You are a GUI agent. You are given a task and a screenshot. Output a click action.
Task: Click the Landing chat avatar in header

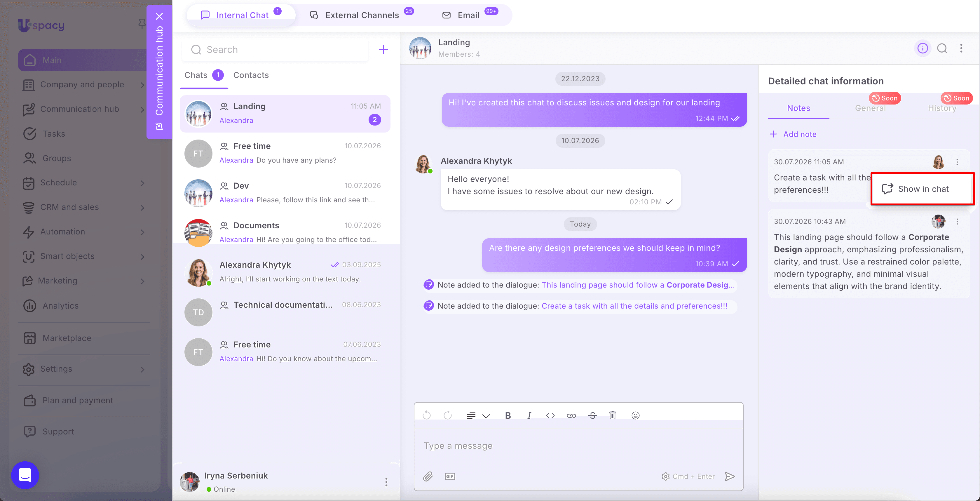click(x=420, y=48)
